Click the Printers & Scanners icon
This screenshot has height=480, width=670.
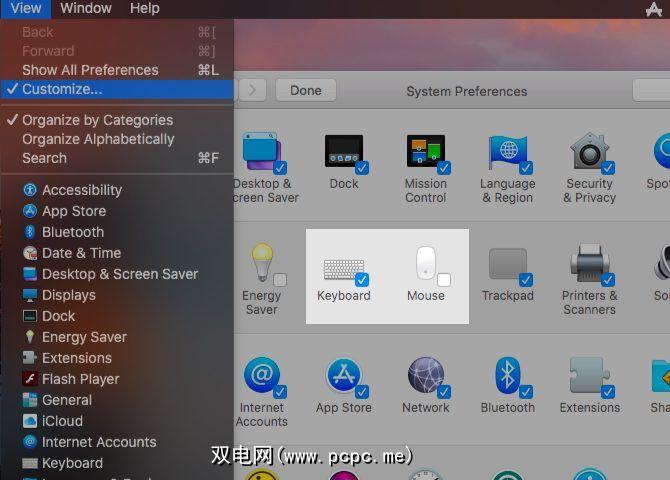point(590,262)
